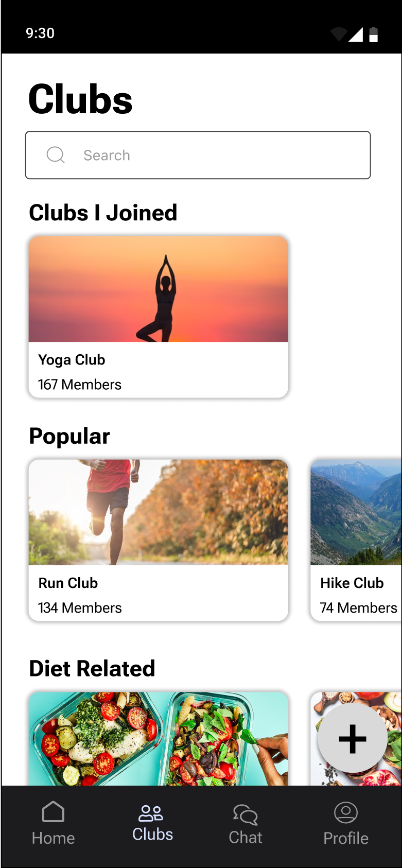The image size is (402, 868).
Task: Tap the magnifier icon in the search box
Action: point(56,155)
